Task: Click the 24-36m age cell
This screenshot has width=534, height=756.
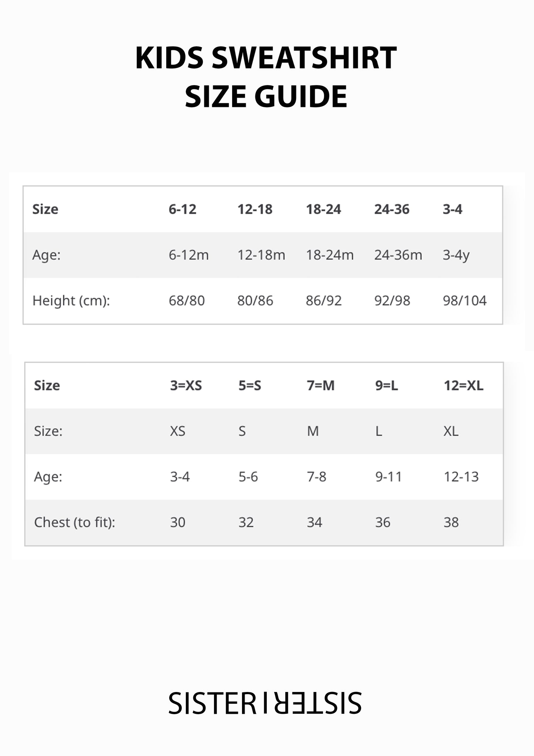Action: coord(398,255)
